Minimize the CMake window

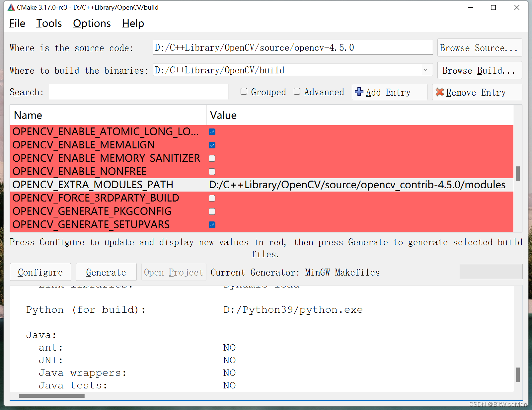tap(470, 7)
